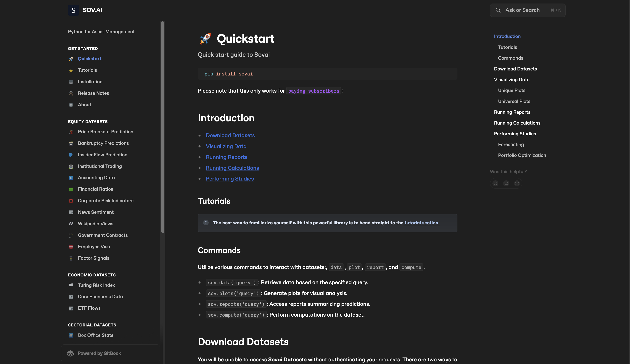Open the Performing Studies link in the list
This screenshot has width=630, height=364.
click(x=229, y=179)
